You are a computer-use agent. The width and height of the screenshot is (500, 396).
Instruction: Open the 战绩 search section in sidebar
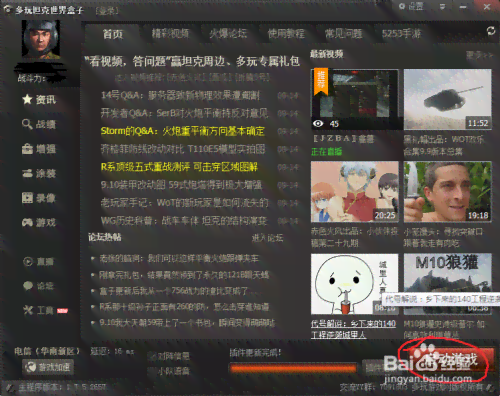click(x=39, y=124)
